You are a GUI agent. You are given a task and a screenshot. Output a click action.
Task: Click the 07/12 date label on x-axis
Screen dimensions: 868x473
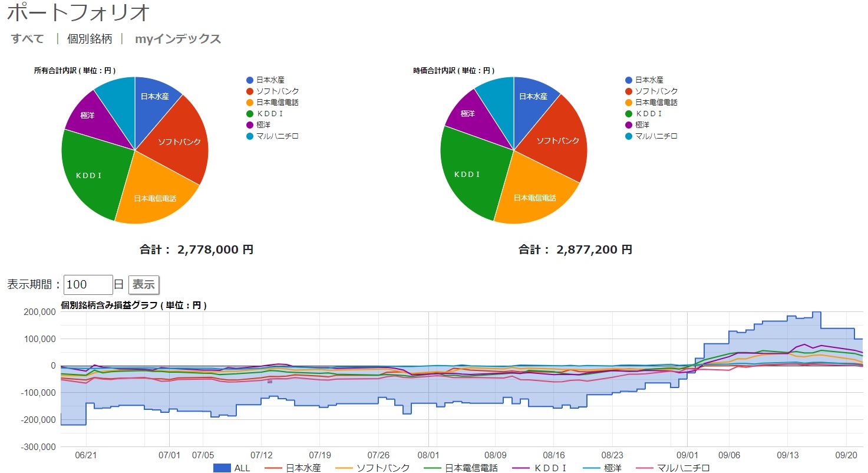[261, 455]
